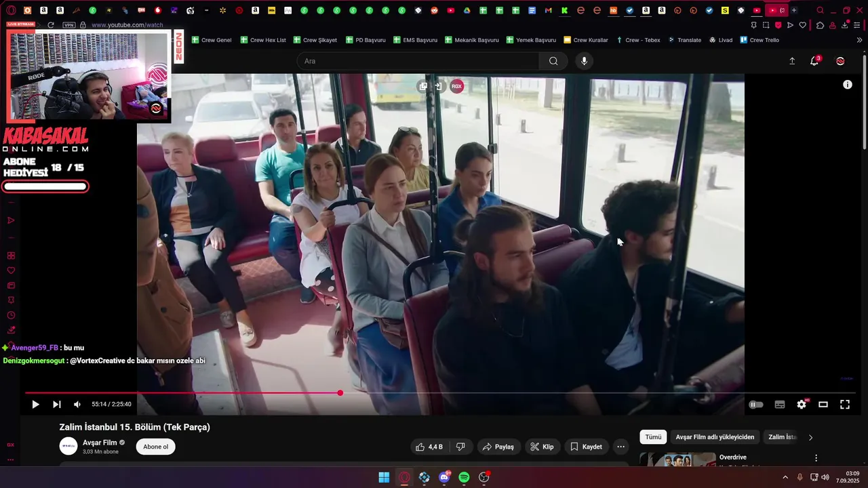Screen dimensions: 868x488
Task: Switch to theater mode
Action: (x=823, y=405)
